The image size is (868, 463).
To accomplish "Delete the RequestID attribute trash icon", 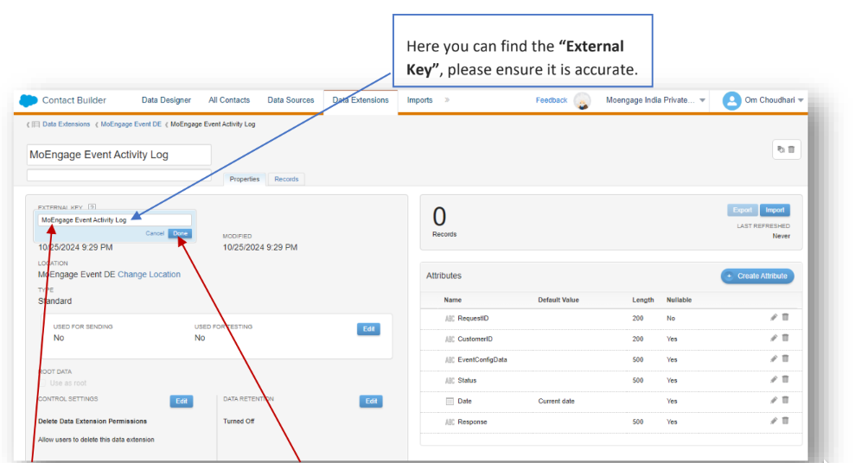I will [x=786, y=318].
